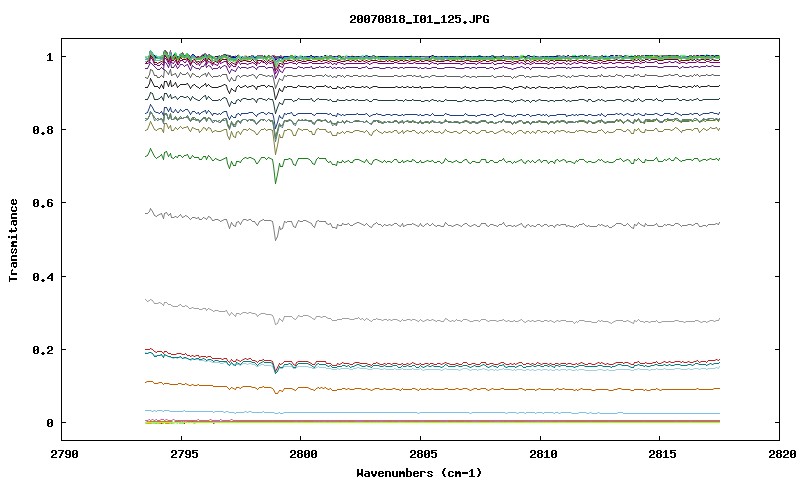Click the y-axis tick label 1

click(49, 57)
